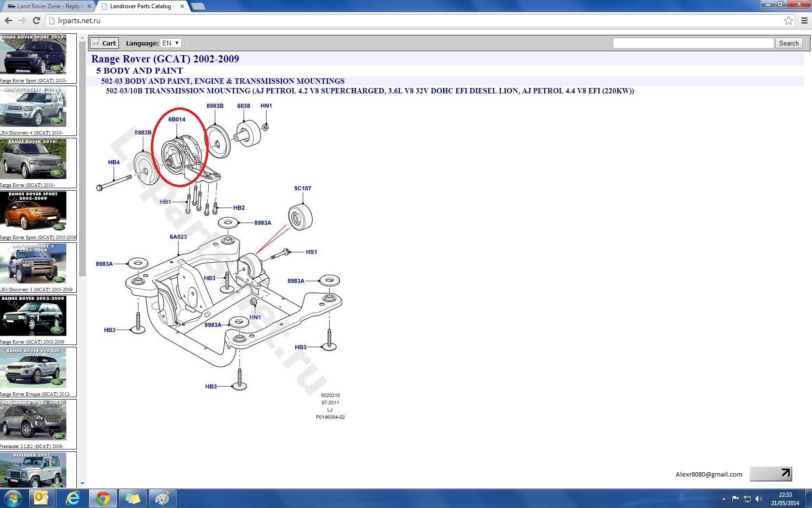Click part label HS1 in diagram
Screen dimensions: 812x508
coord(311,252)
